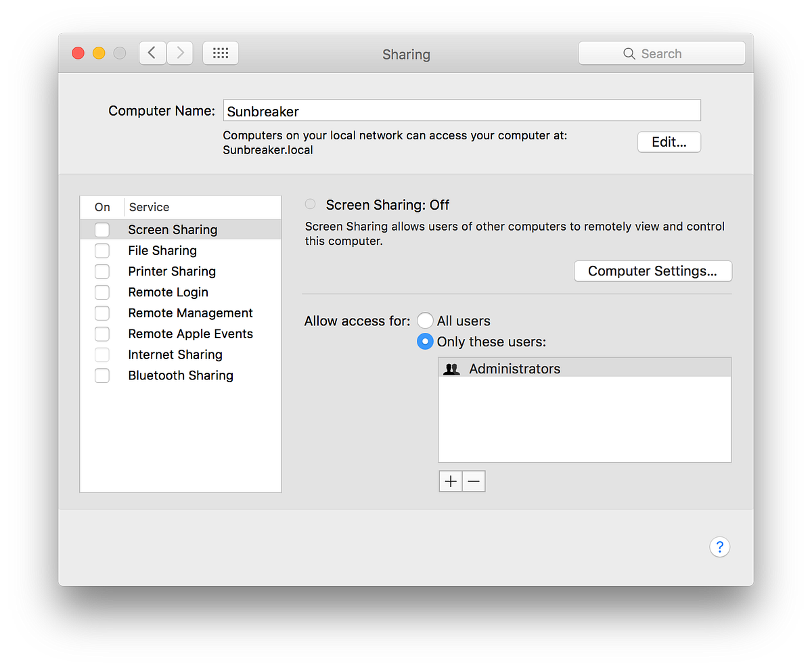Select the Internet Sharing service row
The width and height of the screenshot is (812, 669).
pyautogui.click(x=175, y=354)
